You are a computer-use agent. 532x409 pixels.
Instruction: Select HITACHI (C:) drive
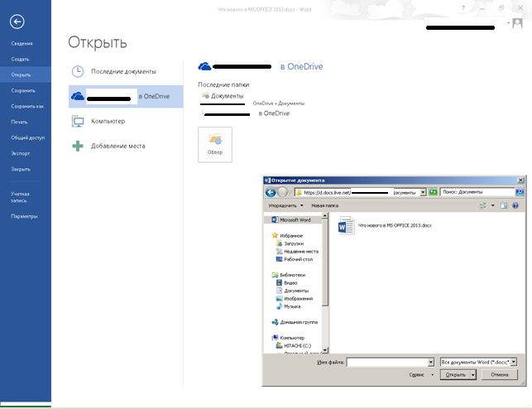(294, 345)
